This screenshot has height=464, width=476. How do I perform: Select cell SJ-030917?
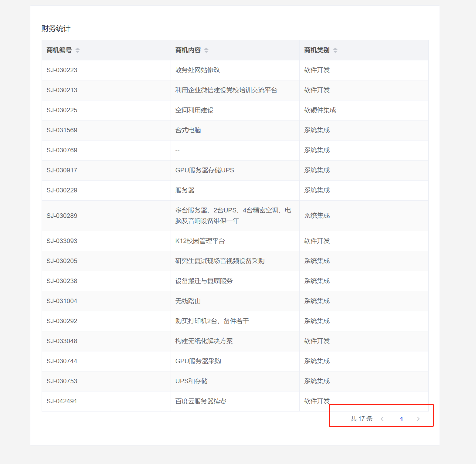106,170
